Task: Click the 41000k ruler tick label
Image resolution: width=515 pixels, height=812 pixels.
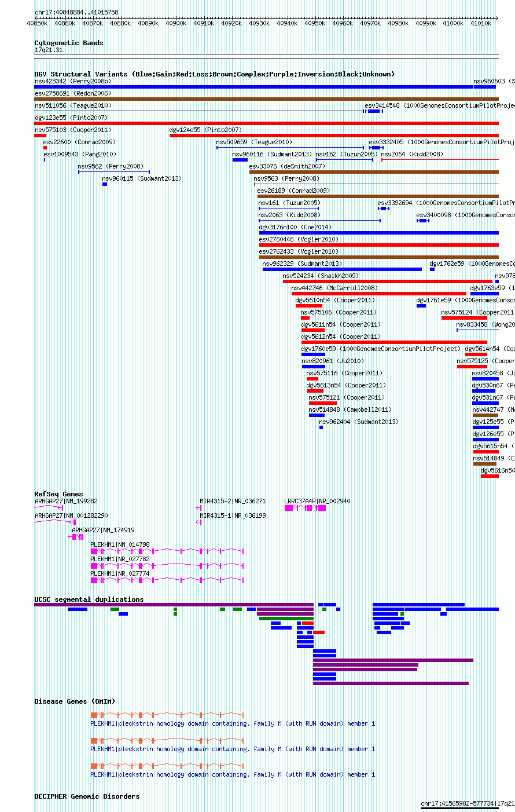Action: 454,23
